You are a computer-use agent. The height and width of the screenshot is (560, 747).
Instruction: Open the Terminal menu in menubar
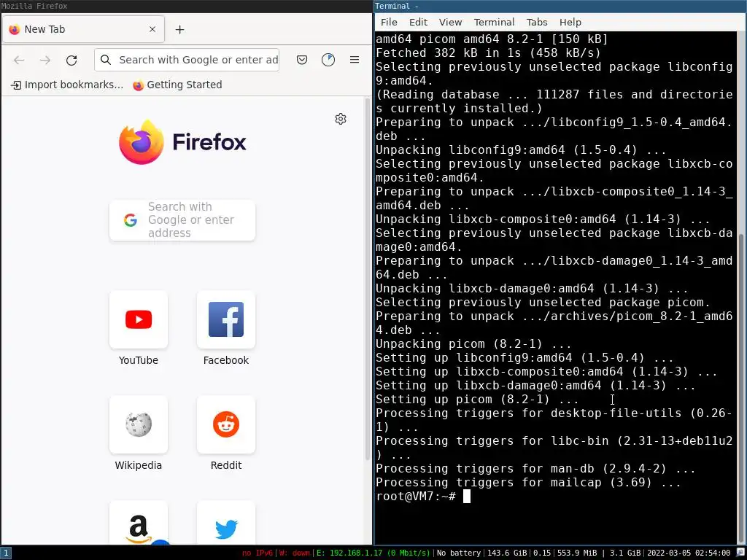[x=494, y=23]
